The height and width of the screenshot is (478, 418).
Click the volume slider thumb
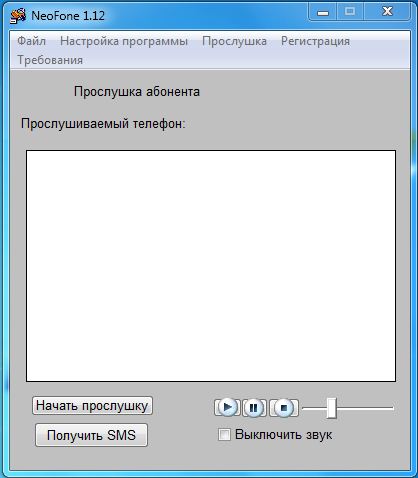[x=331, y=408]
